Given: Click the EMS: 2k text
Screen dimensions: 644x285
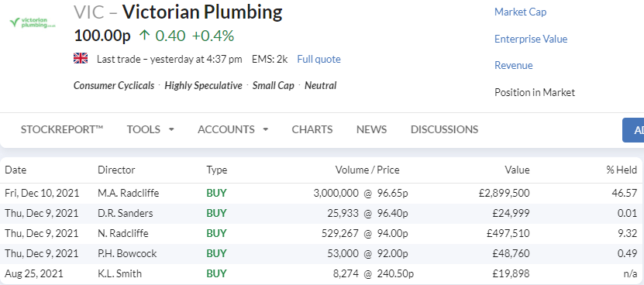Looking at the screenshot, I should 270,59.
